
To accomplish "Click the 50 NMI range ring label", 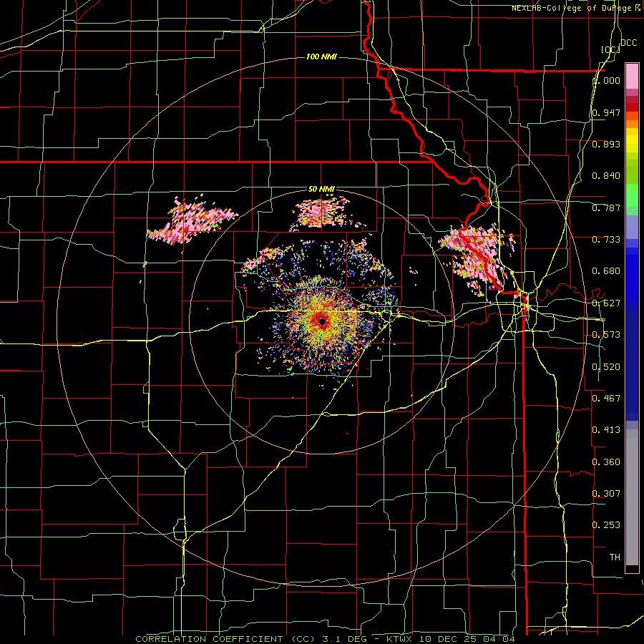I will pos(321,189).
